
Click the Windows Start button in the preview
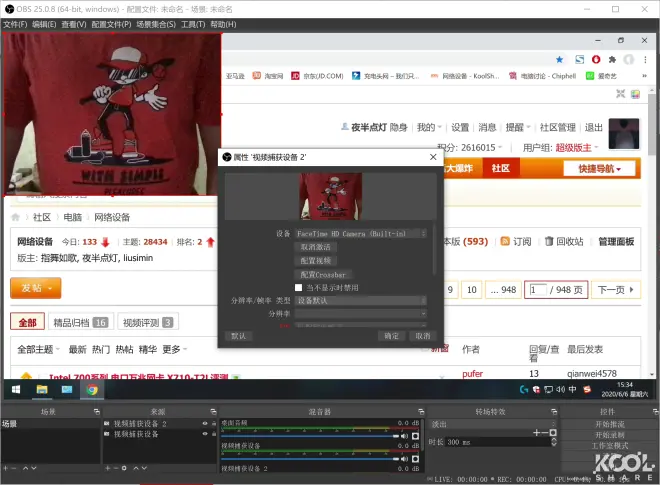click(16, 390)
